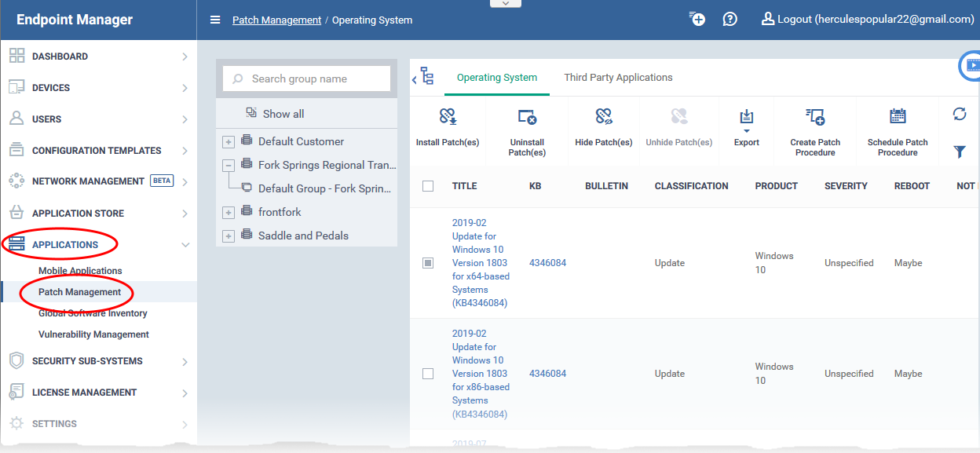980x453 pixels.
Task: Click the refresh icon
Action: [960, 115]
